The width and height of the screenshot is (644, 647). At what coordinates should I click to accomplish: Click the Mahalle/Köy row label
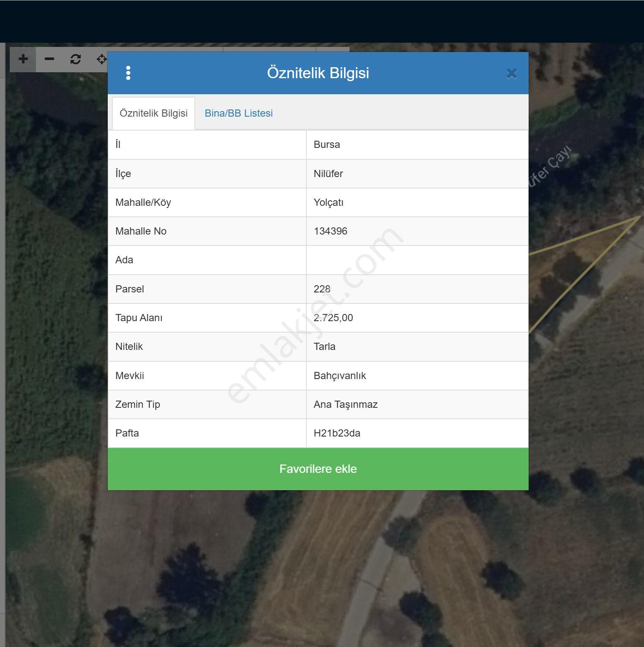click(x=143, y=202)
